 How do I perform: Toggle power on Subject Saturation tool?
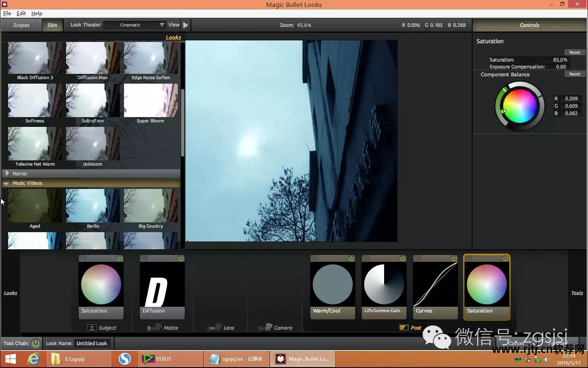click(119, 259)
